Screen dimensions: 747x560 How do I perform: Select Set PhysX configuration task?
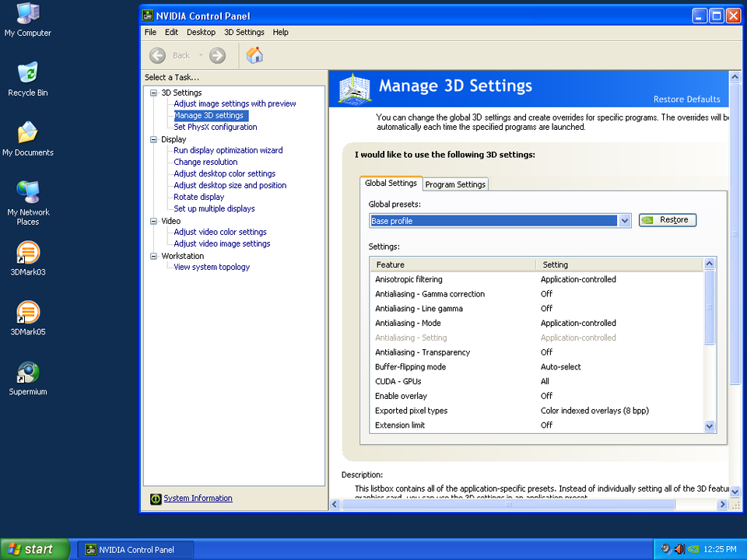click(x=215, y=127)
